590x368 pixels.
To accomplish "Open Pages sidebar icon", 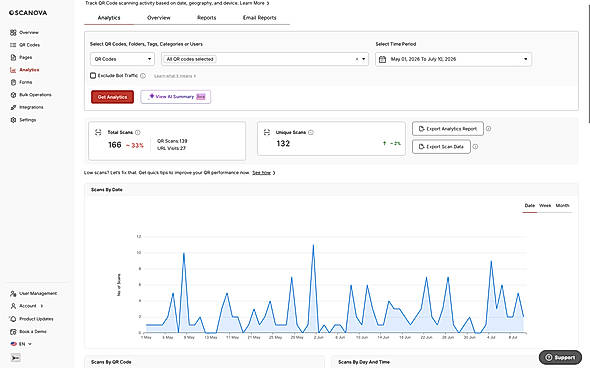I will (13, 57).
